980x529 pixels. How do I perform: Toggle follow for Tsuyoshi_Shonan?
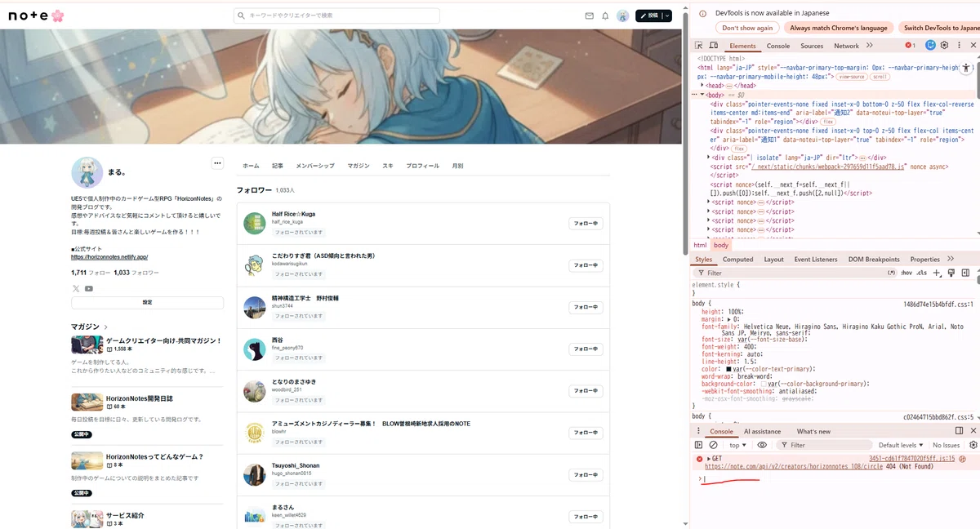tap(586, 474)
